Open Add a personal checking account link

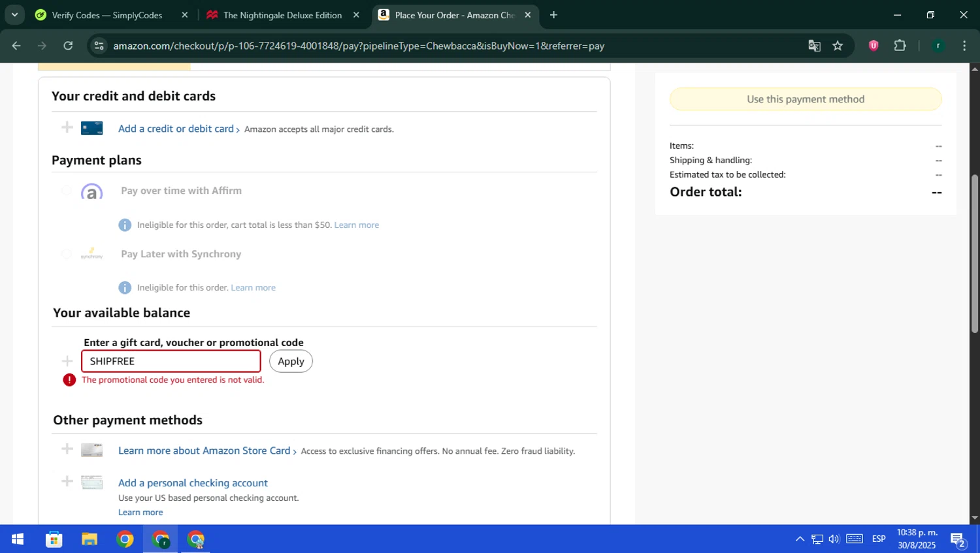[193, 483]
